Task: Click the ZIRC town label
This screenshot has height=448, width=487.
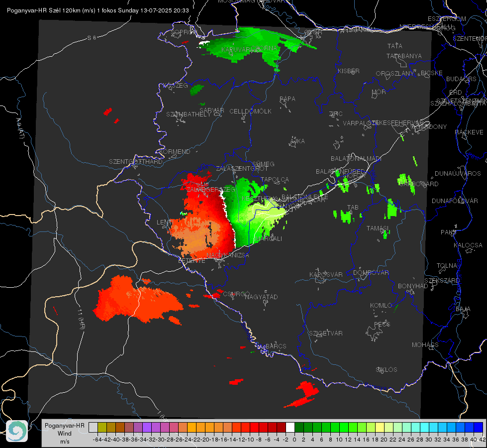Action: point(336,114)
